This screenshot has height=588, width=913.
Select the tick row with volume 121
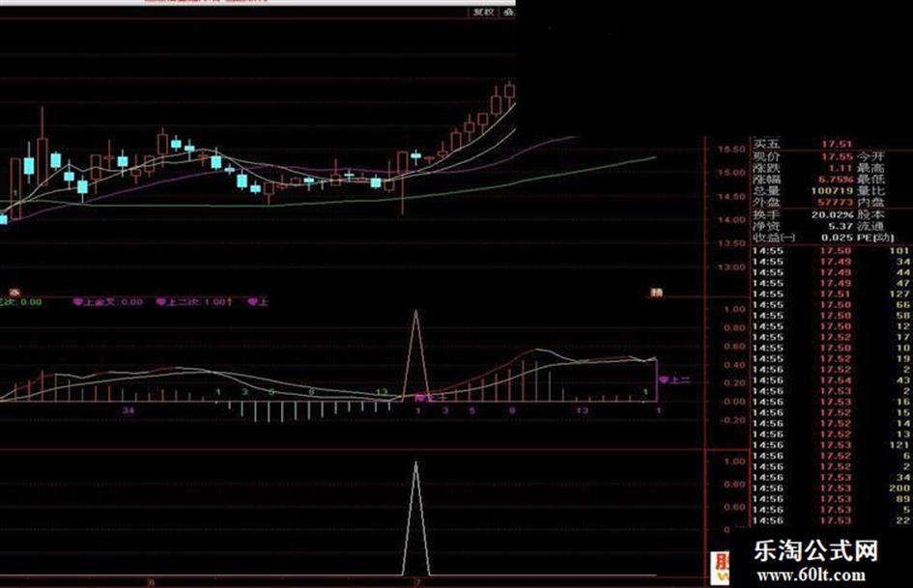(x=831, y=445)
